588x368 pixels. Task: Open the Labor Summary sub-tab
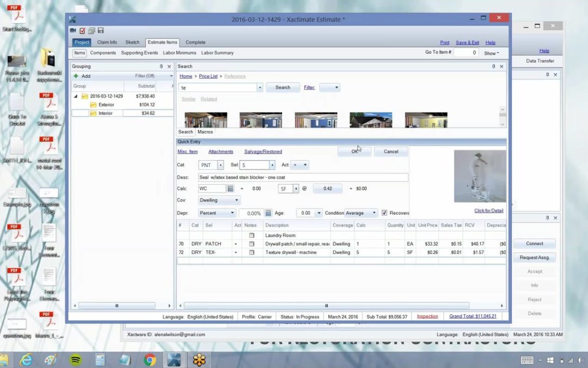point(217,53)
